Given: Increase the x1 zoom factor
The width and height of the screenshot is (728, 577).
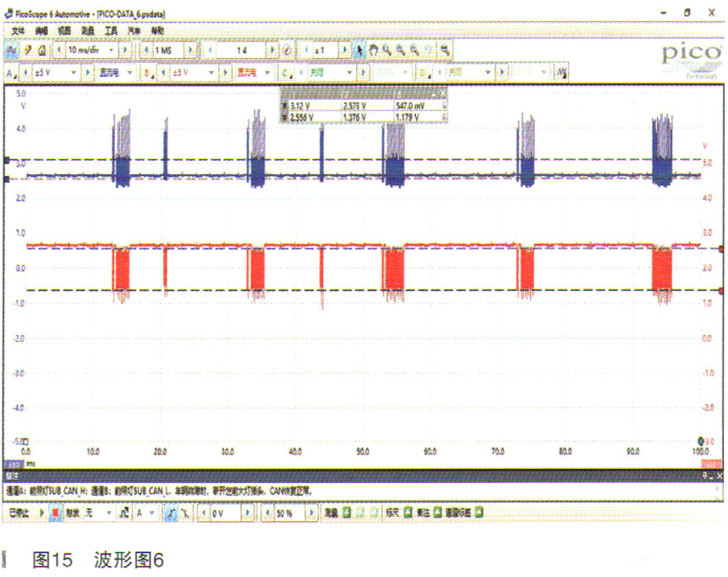Looking at the screenshot, I should (x=344, y=50).
